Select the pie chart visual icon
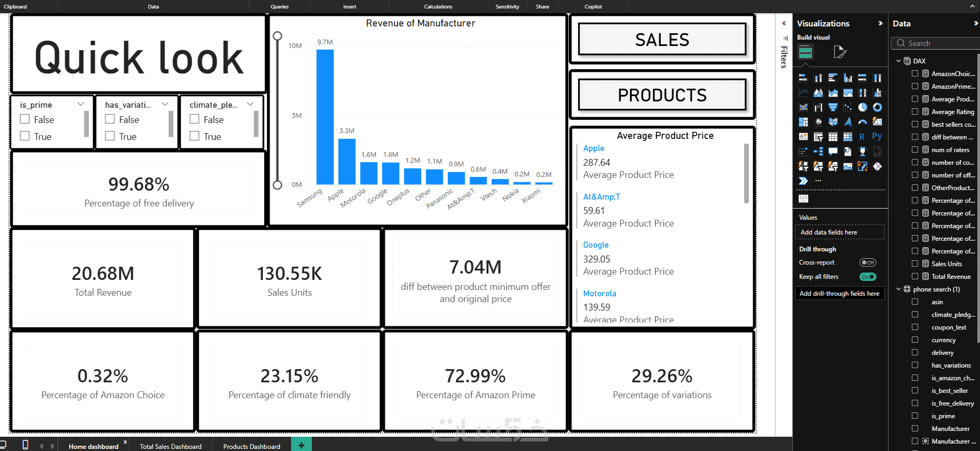The image size is (980, 451). [863, 107]
